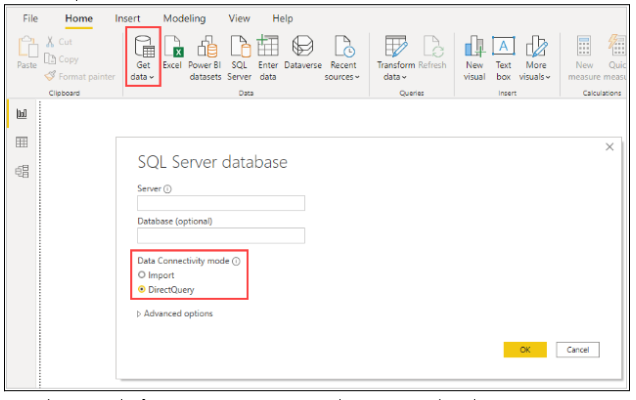Open the File menu
Screen dimensions: 636x400
pos(30,18)
